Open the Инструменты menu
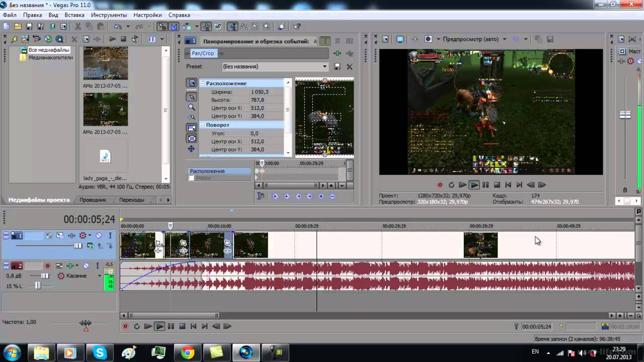644x362 pixels. click(109, 15)
